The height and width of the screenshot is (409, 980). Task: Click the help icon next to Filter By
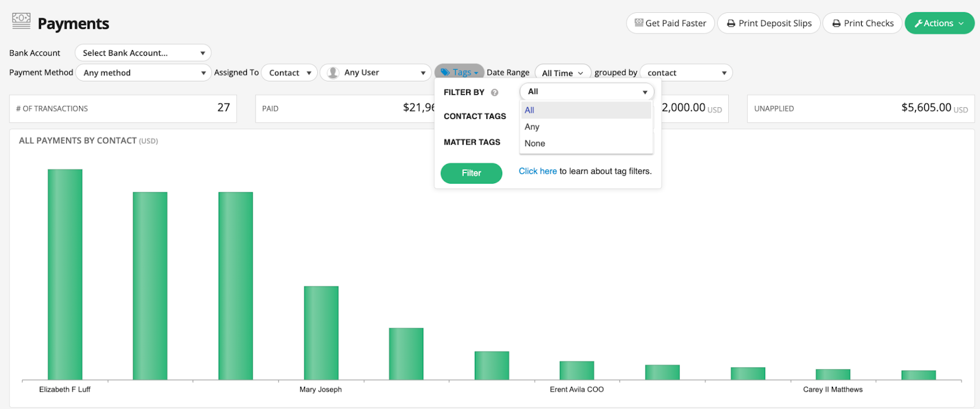pyautogui.click(x=494, y=92)
